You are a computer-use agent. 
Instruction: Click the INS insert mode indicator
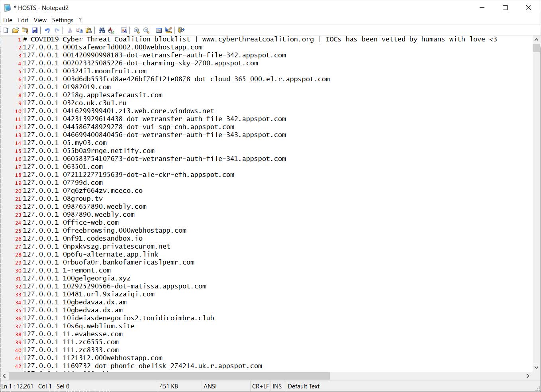coord(277,386)
